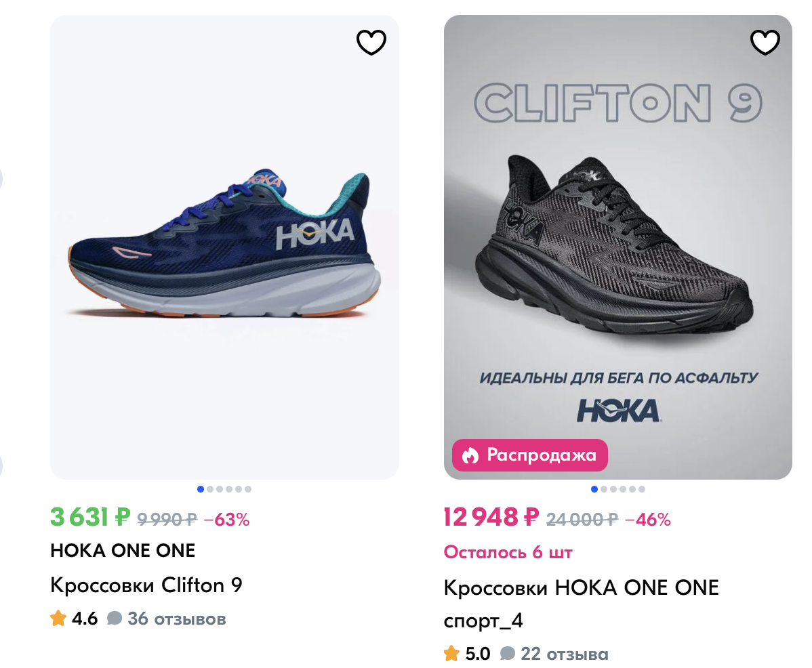The width and height of the screenshot is (812, 668).
Task: Open the 36 отзывов reviews link
Action: (x=176, y=619)
